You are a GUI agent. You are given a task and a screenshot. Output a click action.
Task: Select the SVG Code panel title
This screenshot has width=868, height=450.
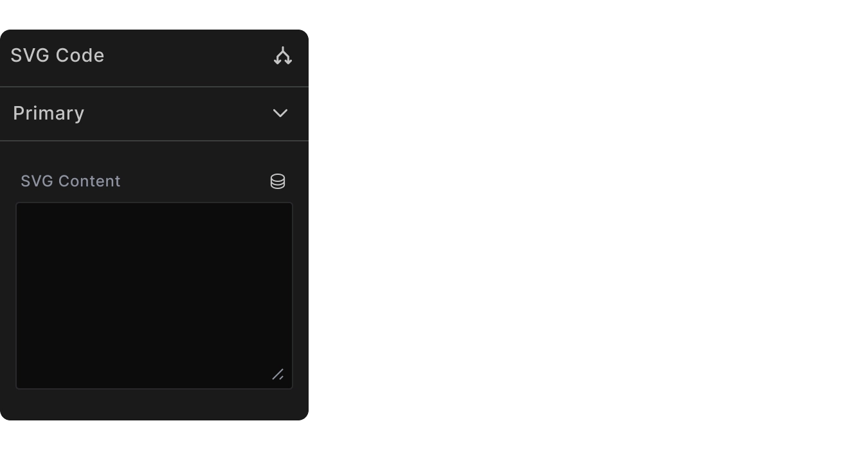coord(57,55)
